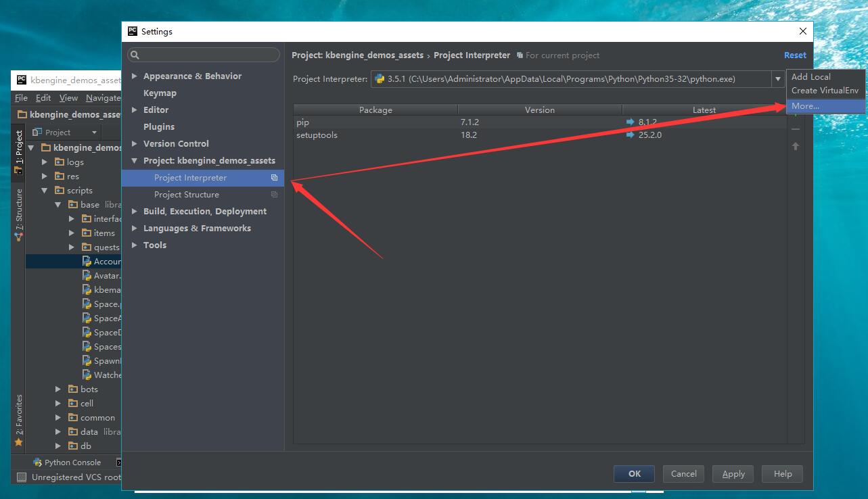Image resolution: width=868 pixels, height=499 pixels.
Task: Click the OK button
Action: (634, 474)
